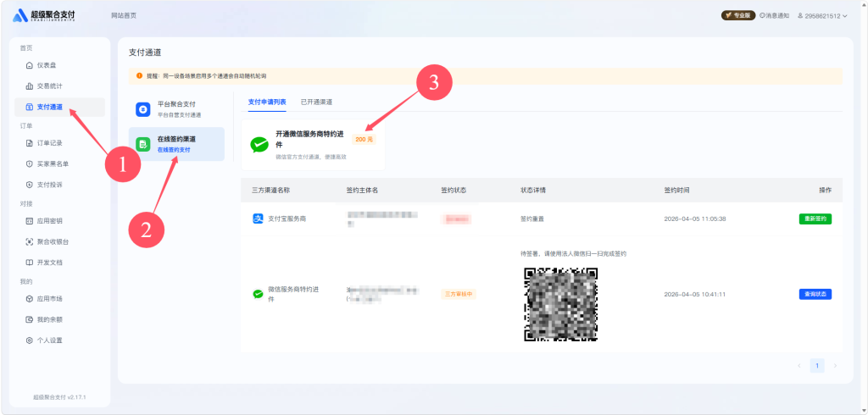The width and height of the screenshot is (868, 415).
Task: Click WeChat icon on 开通微信服务商特约进件 card
Action: pyautogui.click(x=259, y=145)
